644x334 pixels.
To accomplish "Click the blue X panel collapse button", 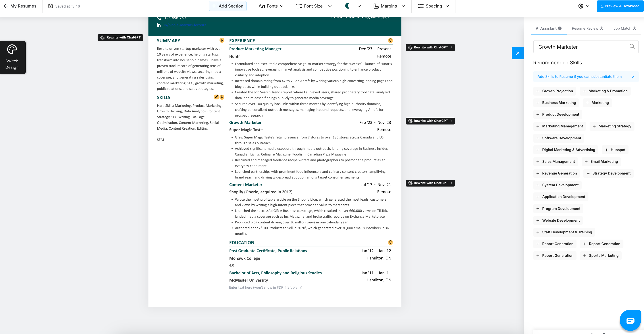I will pos(517,53).
